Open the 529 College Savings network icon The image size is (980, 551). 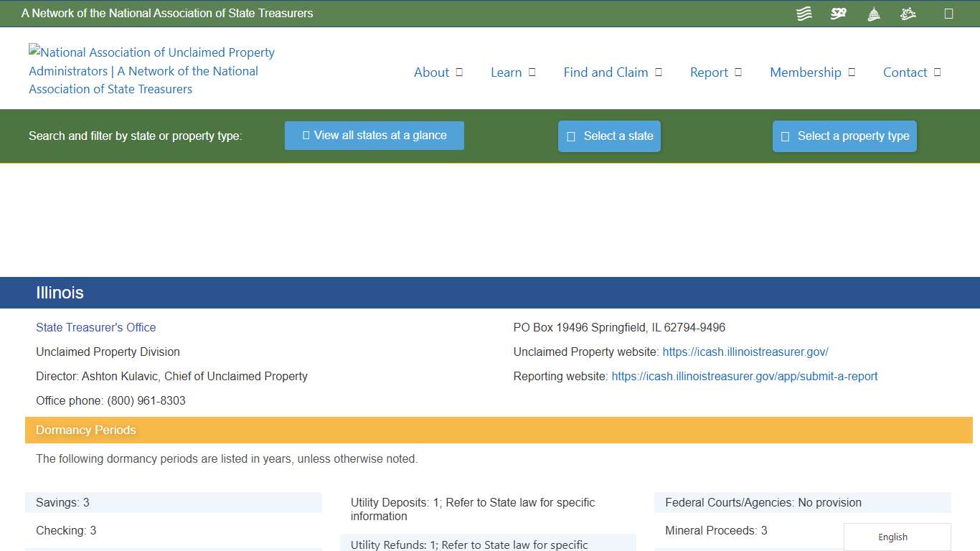(838, 13)
